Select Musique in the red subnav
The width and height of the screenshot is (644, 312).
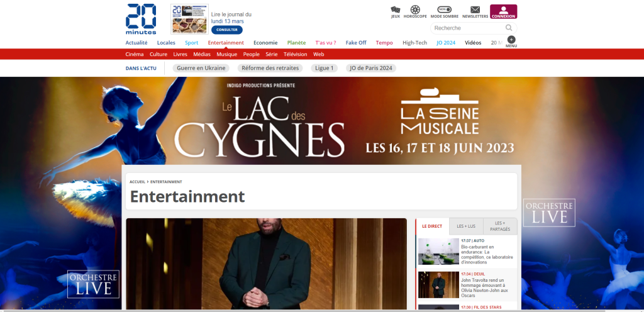click(x=226, y=54)
